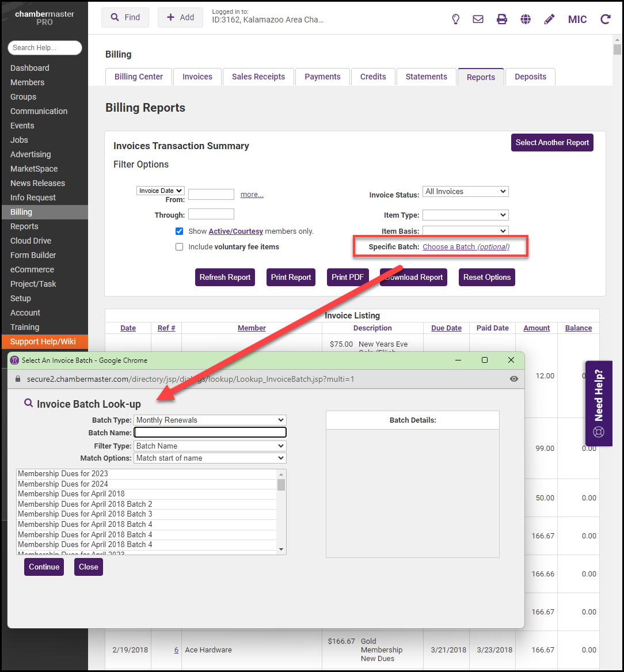This screenshot has width=624, height=672.
Task: Enable Include voluntary fee items checkbox
Action: 179,246
